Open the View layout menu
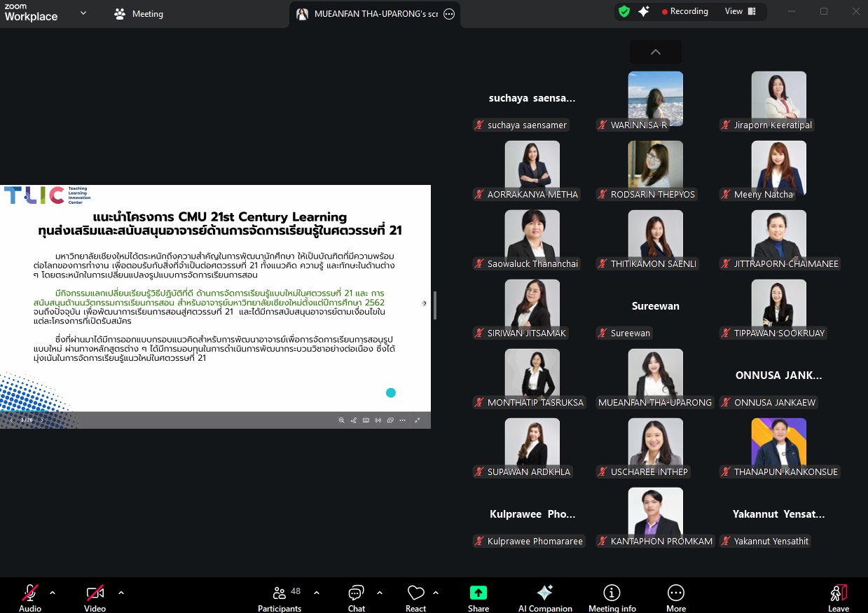Screen dimensions: 868x613 tap(740, 12)
